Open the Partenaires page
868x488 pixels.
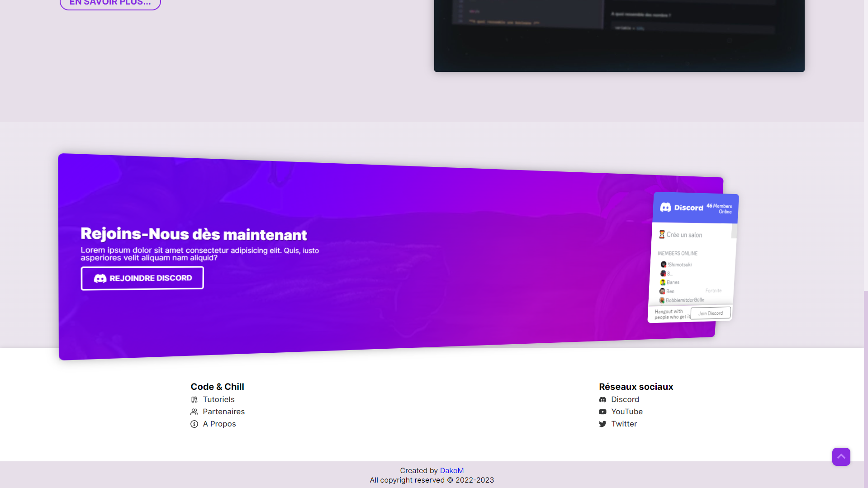click(x=223, y=412)
